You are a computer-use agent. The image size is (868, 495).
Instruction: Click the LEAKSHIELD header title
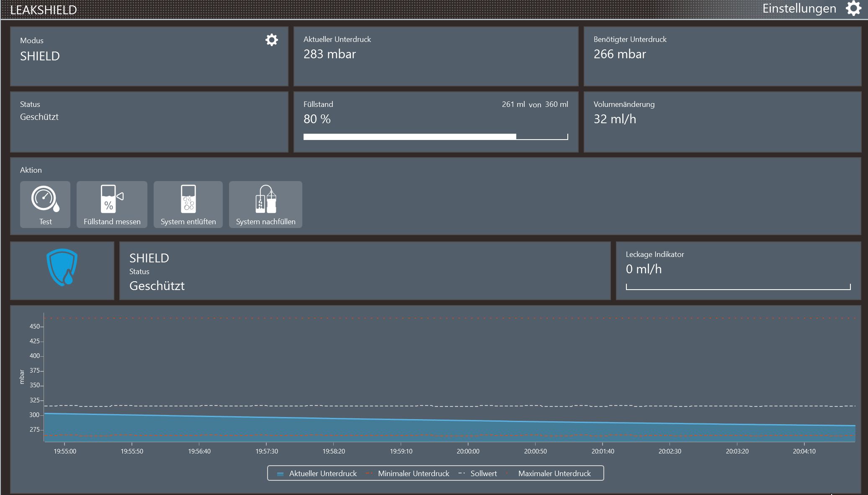point(44,10)
